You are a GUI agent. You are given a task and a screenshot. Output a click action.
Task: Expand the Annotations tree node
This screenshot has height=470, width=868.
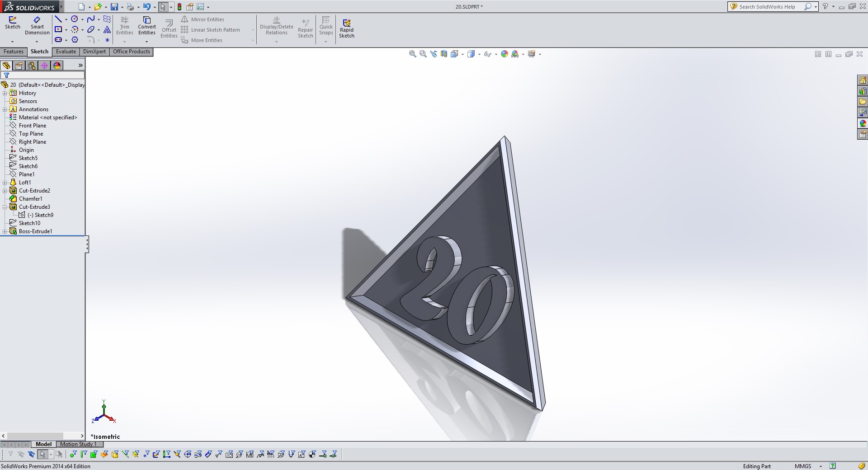click(5, 109)
